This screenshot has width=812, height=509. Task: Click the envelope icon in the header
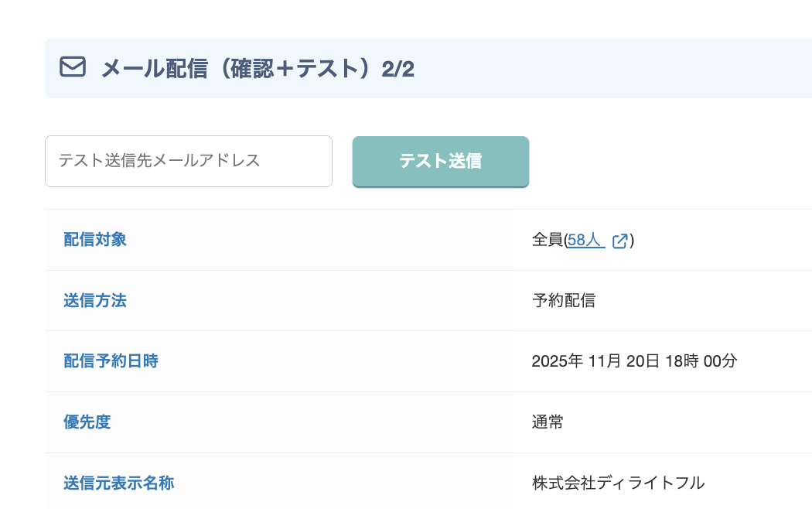coord(73,68)
